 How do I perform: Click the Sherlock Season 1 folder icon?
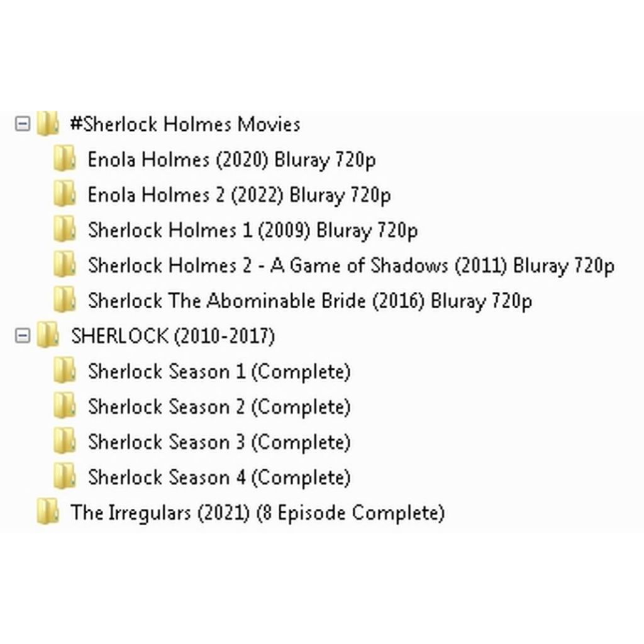(65, 370)
